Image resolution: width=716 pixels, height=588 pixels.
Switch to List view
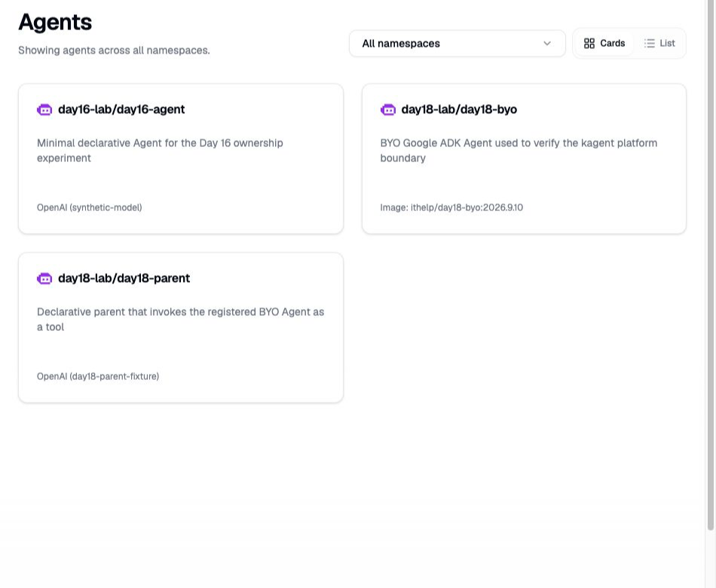click(x=659, y=44)
